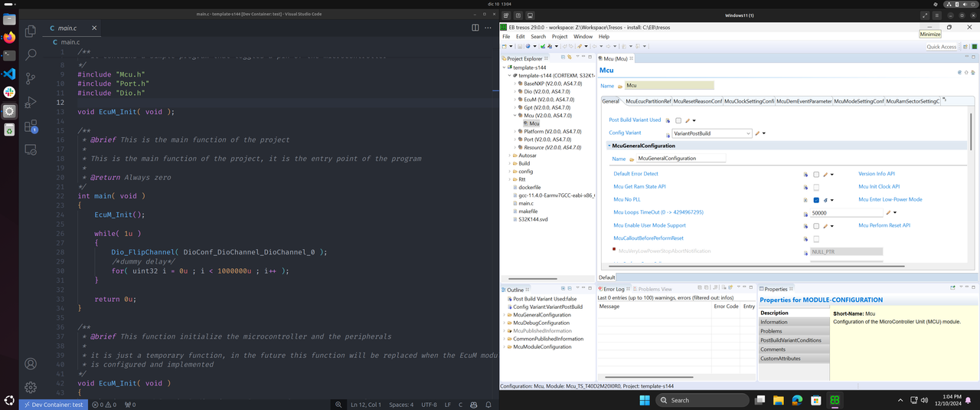Open Source Control view in activity bar
This screenshot has width=980, height=410.
[x=31, y=78]
